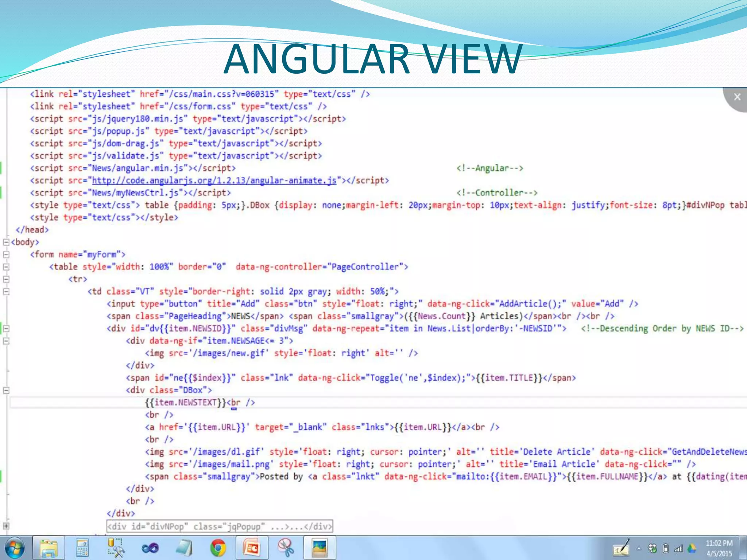Image resolution: width=747 pixels, height=560 pixels.
Task: Collapse the form myForm code block
Action: (x=6, y=254)
